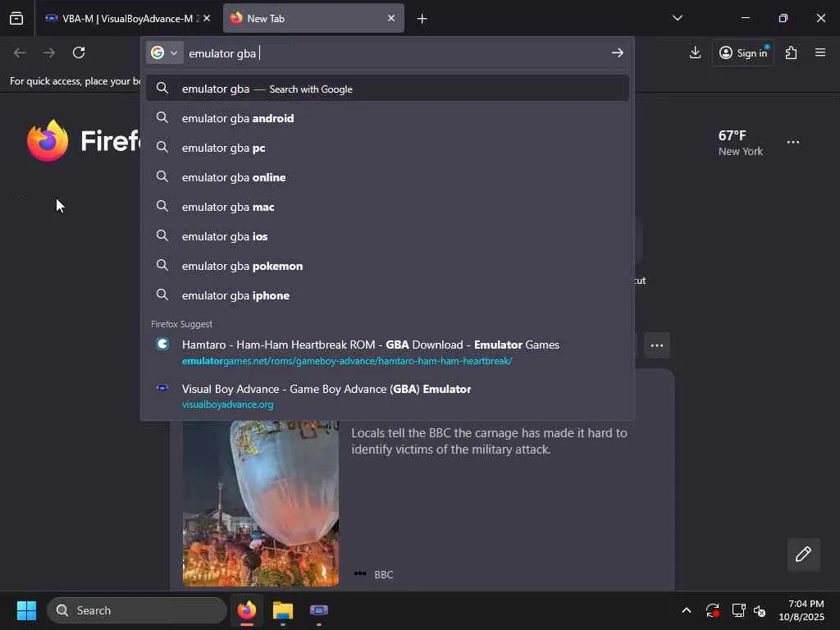The height and width of the screenshot is (630, 840).
Task: Open the stories section three-dot menu
Action: [657, 345]
